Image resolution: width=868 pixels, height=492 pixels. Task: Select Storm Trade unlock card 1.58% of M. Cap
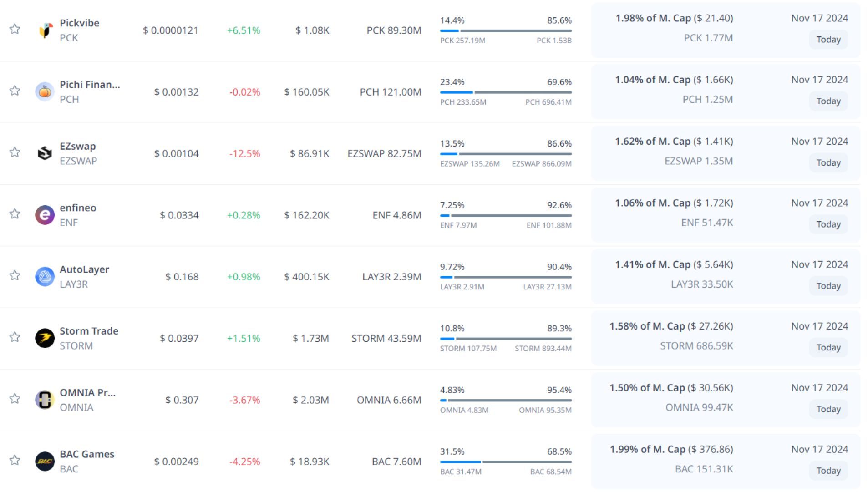671,326
